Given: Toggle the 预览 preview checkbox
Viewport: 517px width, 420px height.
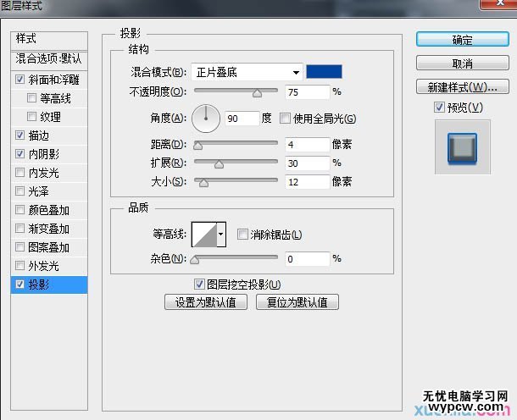Looking at the screenshot, I should click(x=439, y=107).
